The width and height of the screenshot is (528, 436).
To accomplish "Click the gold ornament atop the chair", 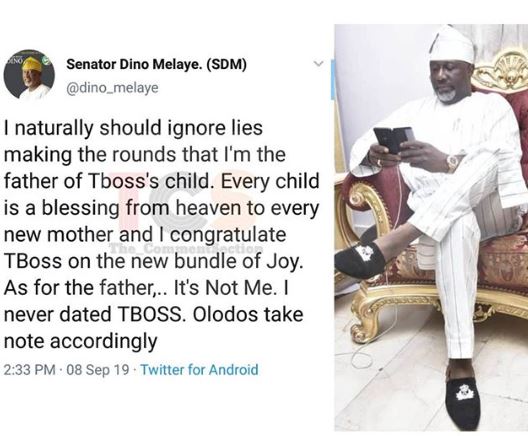I will pyautogui.click(x=502, y=71).
